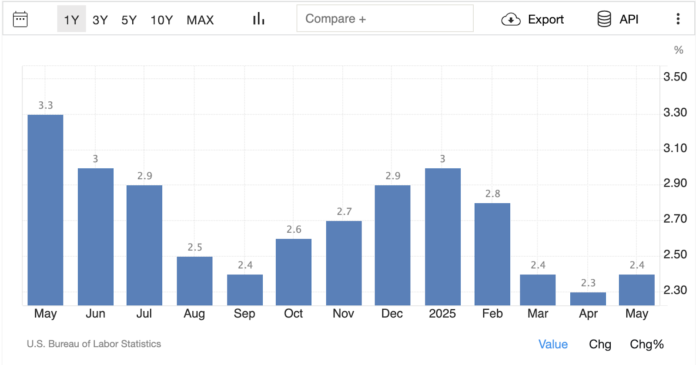This screenshot has width=696, height=365.
Task: Click the Export cloud download icon
Action: click(511, 20)
